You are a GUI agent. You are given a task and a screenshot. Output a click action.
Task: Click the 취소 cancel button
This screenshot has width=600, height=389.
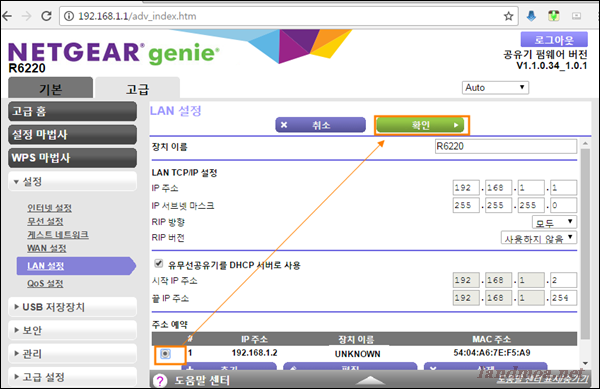click(320, 125)
